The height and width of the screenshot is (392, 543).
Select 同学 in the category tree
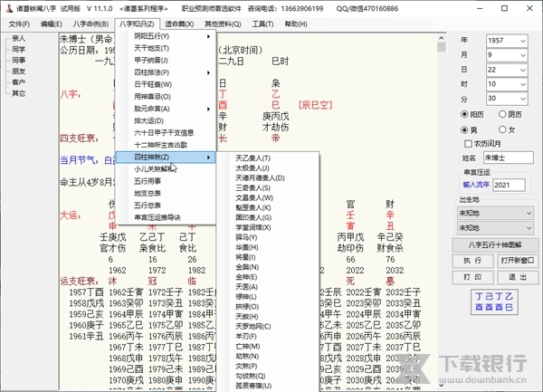tap(18, 49)
